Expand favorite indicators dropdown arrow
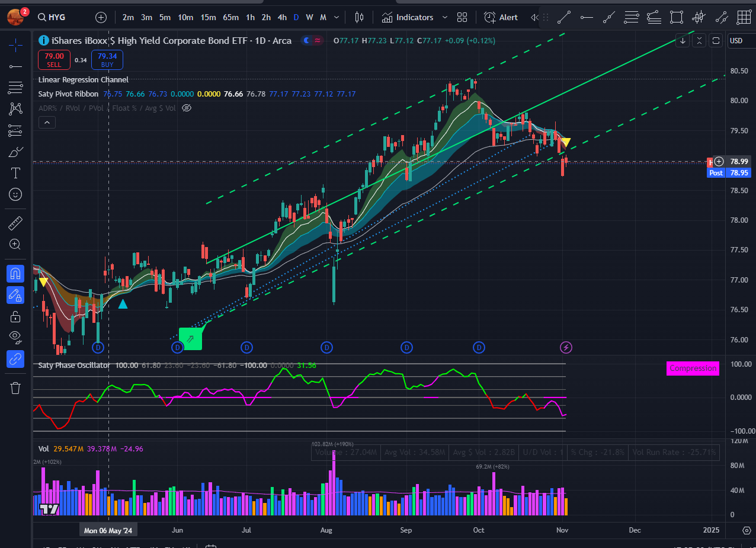Screen dimensions: 756x548 [445, 17]
